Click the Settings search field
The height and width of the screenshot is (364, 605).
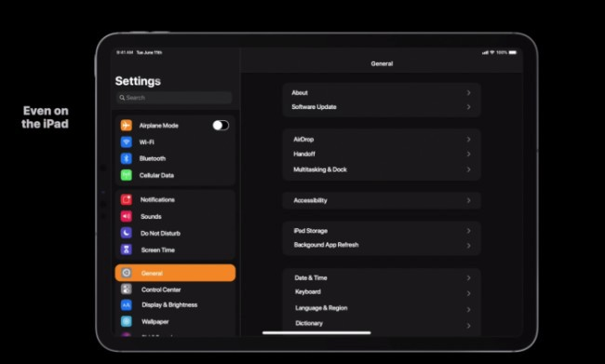174,98
